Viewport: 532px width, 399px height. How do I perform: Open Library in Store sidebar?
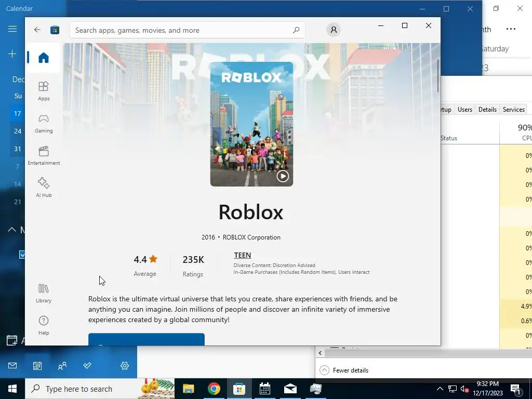(x=44, y=293)
